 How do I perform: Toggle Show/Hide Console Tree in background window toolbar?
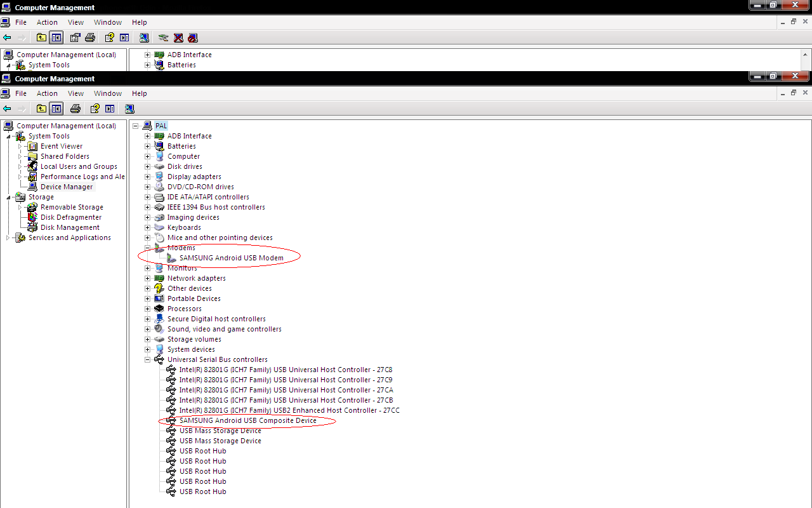point(56,37)
